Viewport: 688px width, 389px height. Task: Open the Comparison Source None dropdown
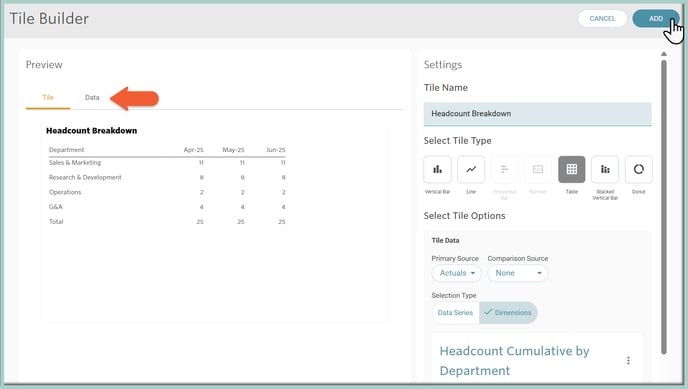click(518, 273)
